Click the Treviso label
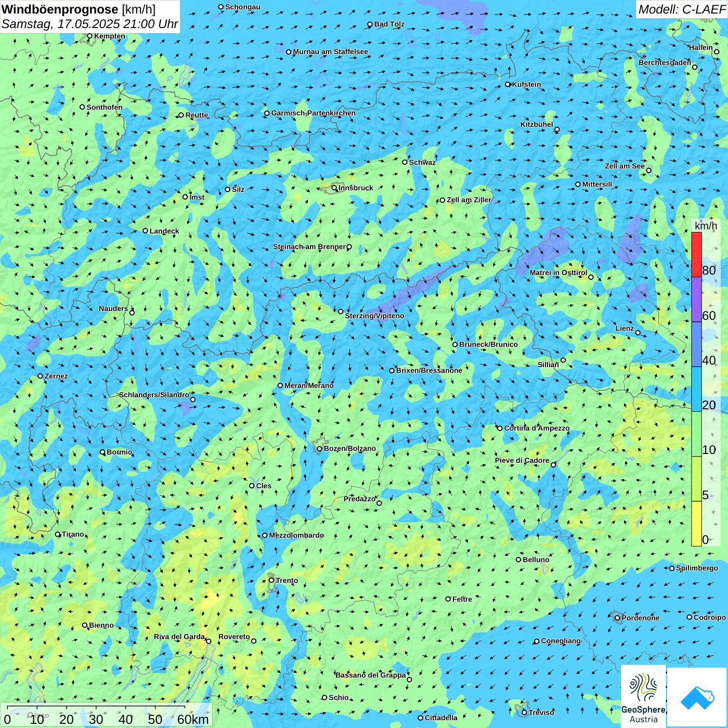This screenshot has height=728, width=728. pyautogui.click(x=541, y=712)
